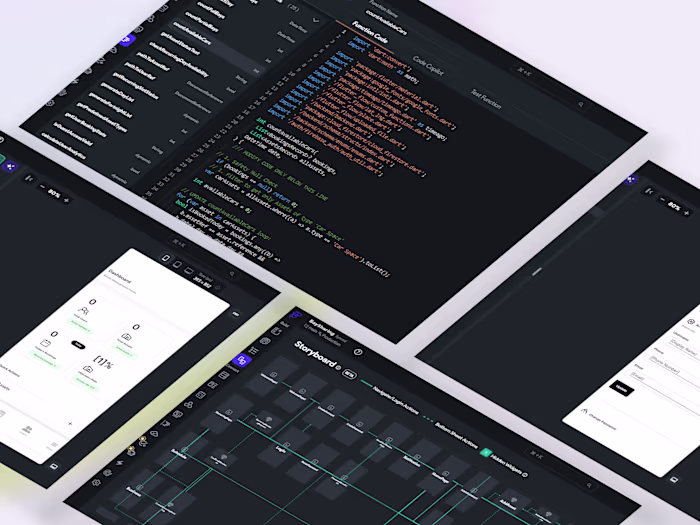Image resolution: width=700 pixels, height=525 pixels.
Task: Click the purple custom code icon in code window sidebar
Action: tap(127, 40)
